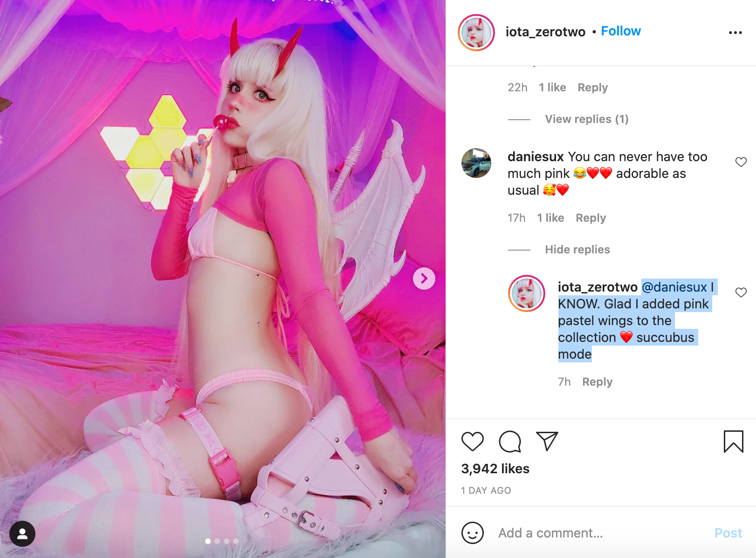Follow iota_zerotwo
Screen dimensions: 756x558
pyautogui.click(x=620, y=31)
